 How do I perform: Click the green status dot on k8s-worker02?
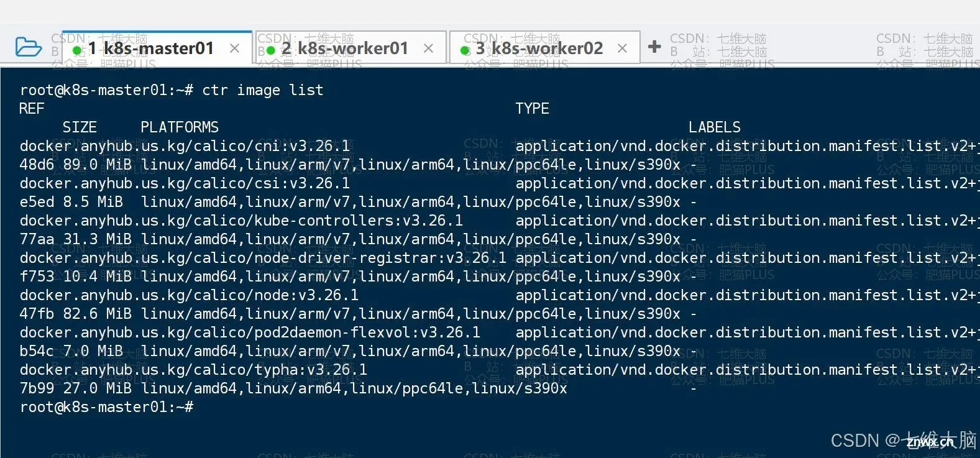pyautogui.click(x=465, y=50)
